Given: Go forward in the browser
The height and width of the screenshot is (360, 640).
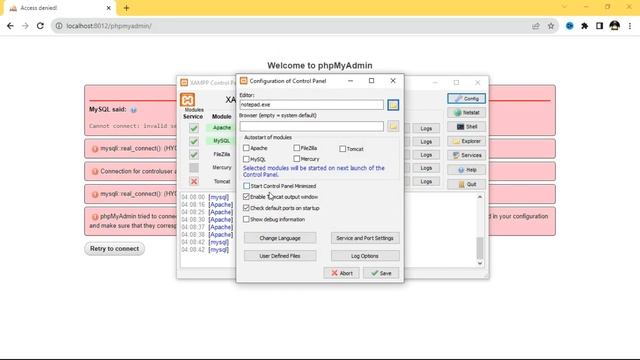Looking at the screenshot, I should (25, 26).
